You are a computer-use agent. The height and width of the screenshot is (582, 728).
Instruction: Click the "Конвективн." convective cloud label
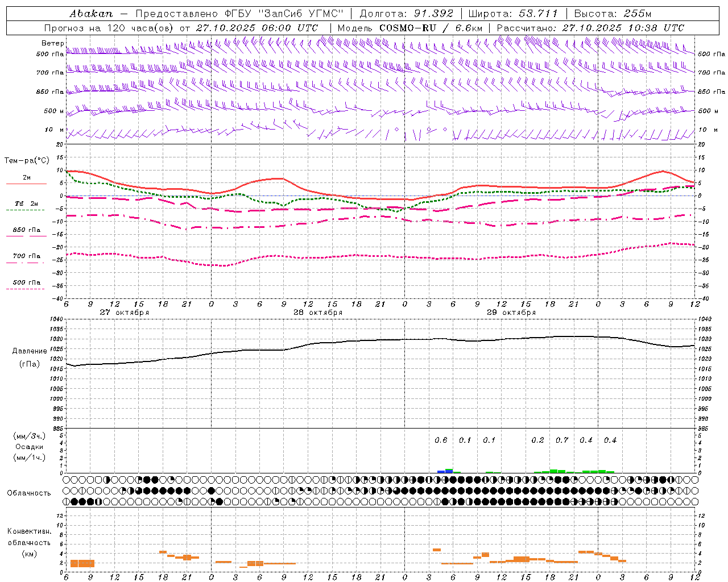point(29,531)
